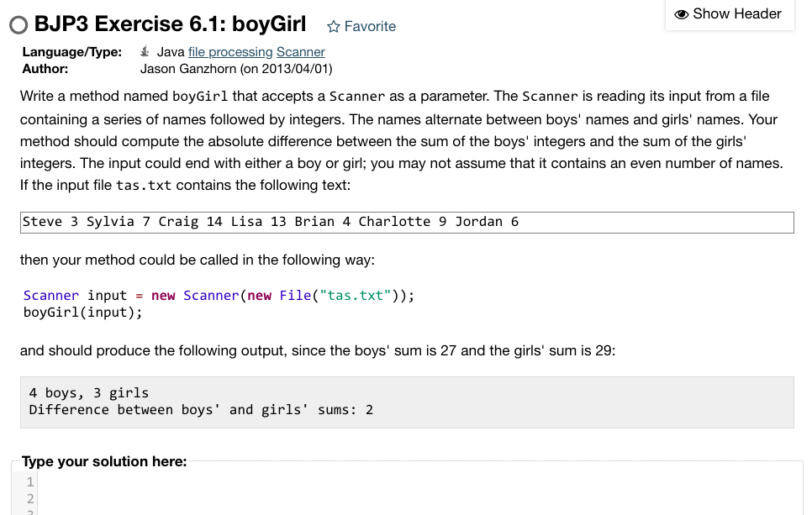Click inside the solution code editor

pos(336,491)
